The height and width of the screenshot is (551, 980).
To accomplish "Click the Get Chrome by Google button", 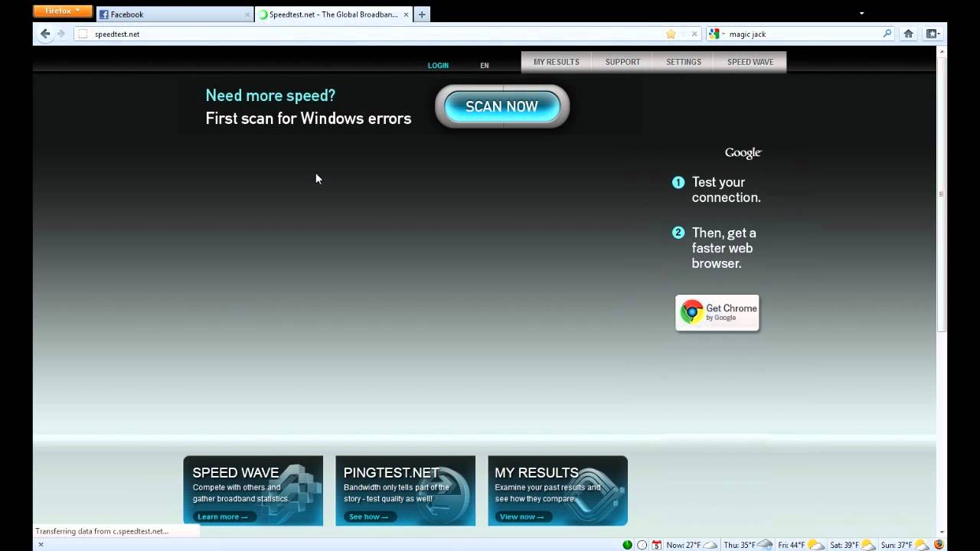I will [717, 312].
